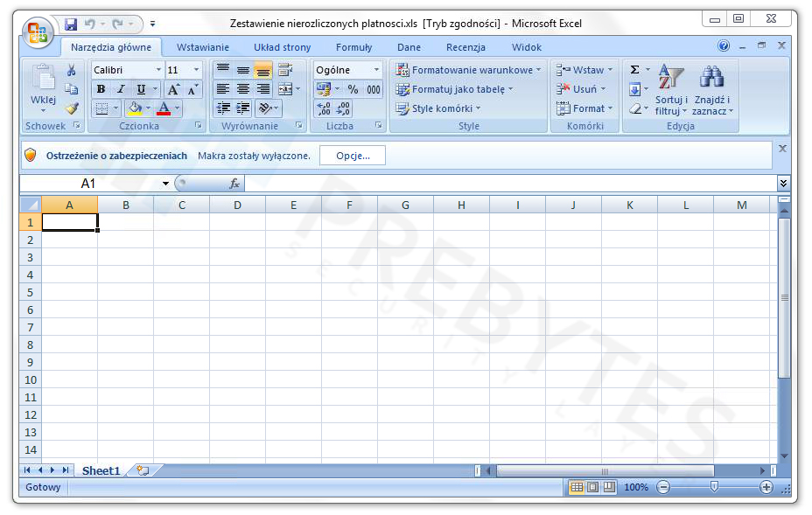Click Usuń to delete cells

[x=580, y=89]
